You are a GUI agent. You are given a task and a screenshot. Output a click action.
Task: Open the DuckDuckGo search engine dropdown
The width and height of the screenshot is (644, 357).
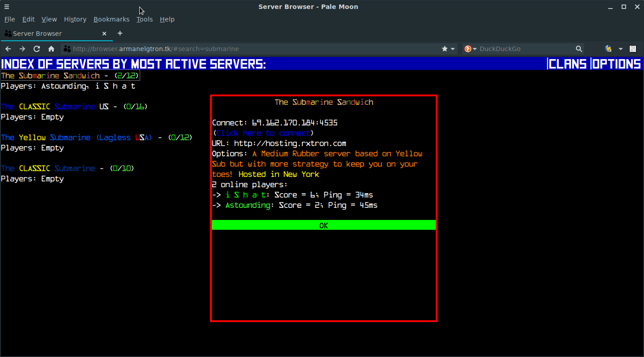470,49
